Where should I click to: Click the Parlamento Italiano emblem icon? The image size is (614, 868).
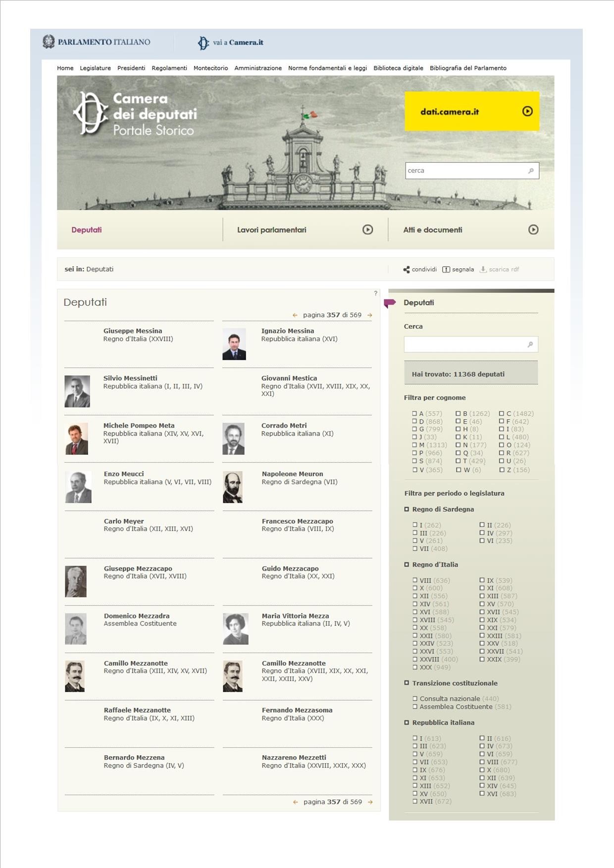pos(49,42)
